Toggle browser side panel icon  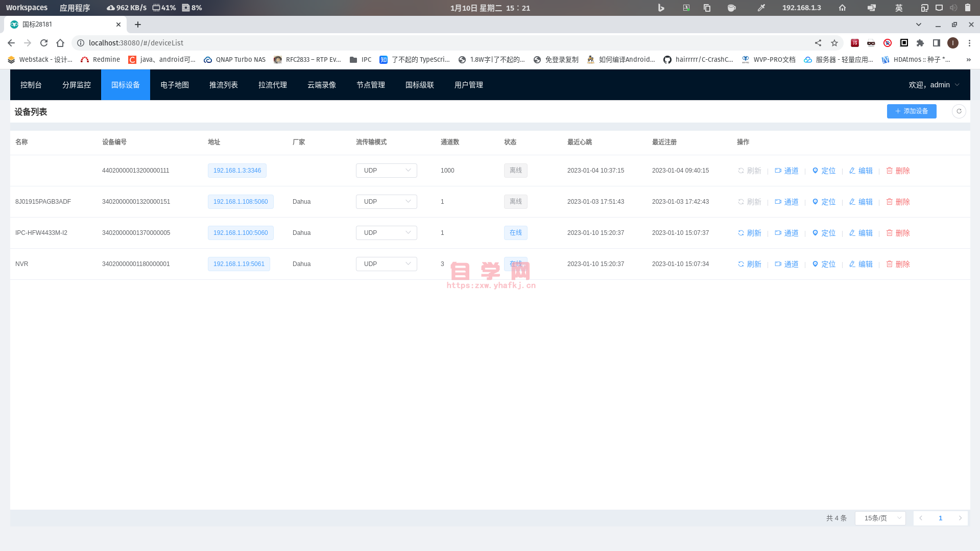[x=937, y=43]
